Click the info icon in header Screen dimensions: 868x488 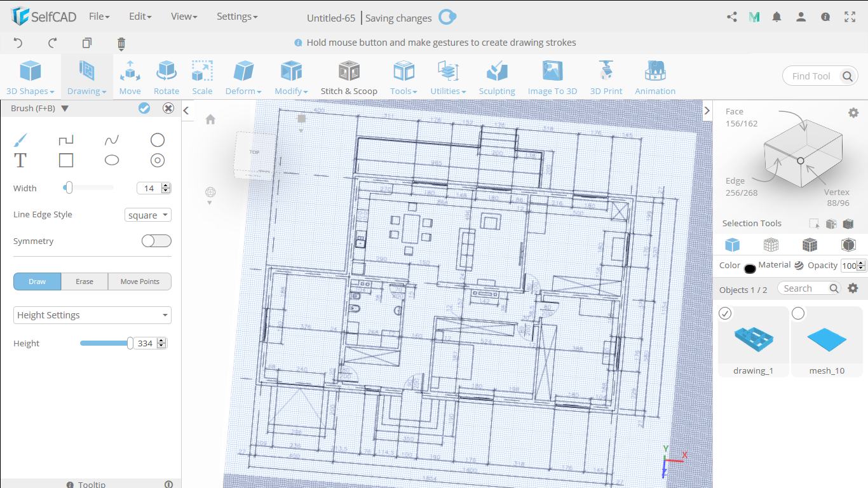825,17
